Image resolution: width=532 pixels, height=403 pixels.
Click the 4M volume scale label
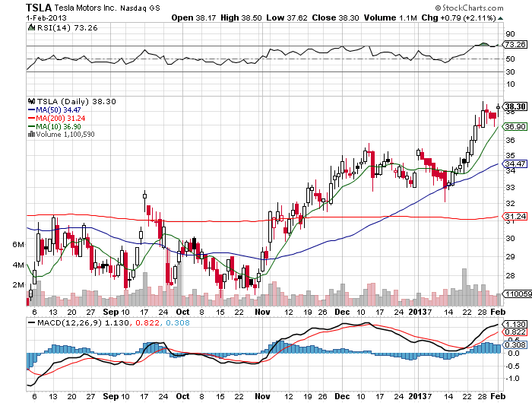(x=18, y=265)
